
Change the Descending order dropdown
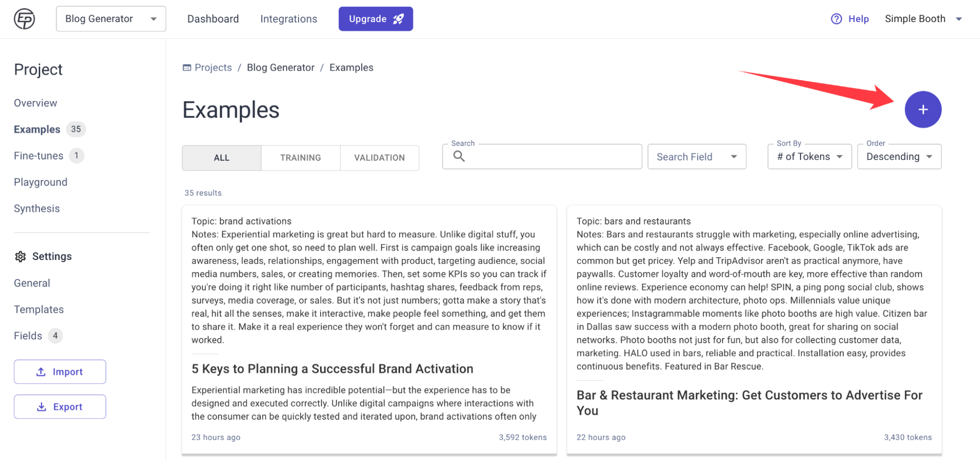pos(899,157)
